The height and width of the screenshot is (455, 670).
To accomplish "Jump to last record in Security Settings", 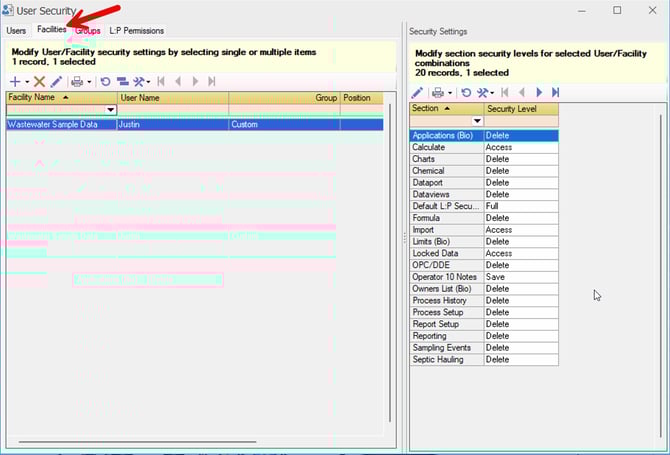I will click(x=555, y=92).
